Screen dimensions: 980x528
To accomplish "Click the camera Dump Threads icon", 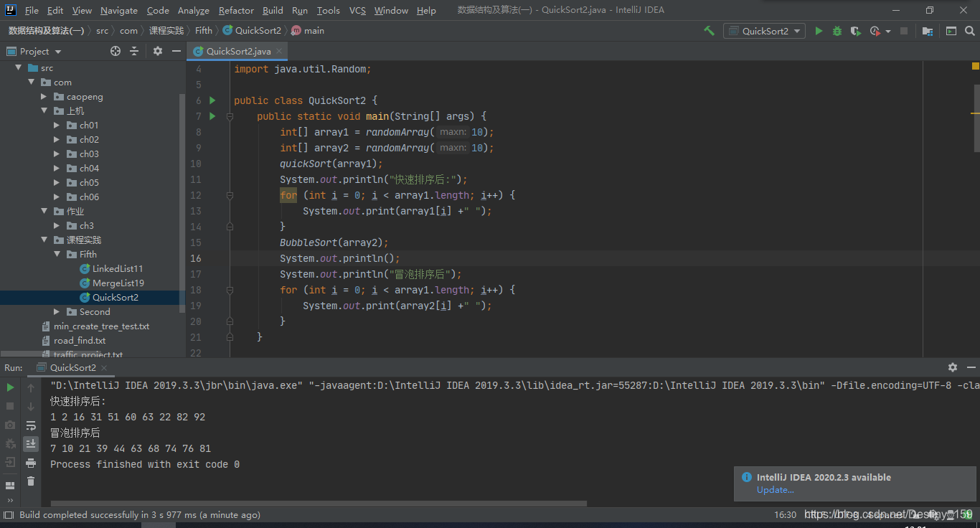I will coord(10,425).
